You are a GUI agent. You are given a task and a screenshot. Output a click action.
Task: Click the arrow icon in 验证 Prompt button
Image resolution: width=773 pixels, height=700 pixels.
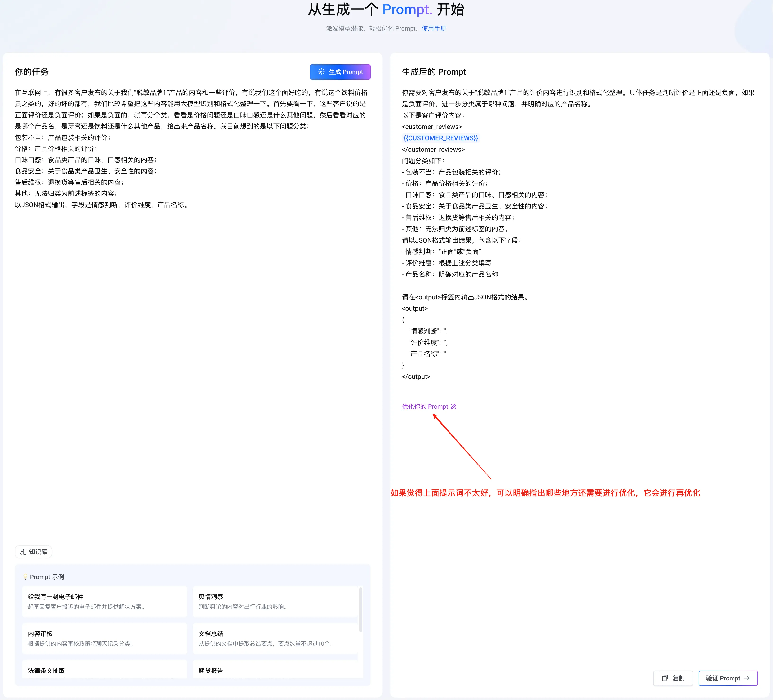tap(746, 678)
